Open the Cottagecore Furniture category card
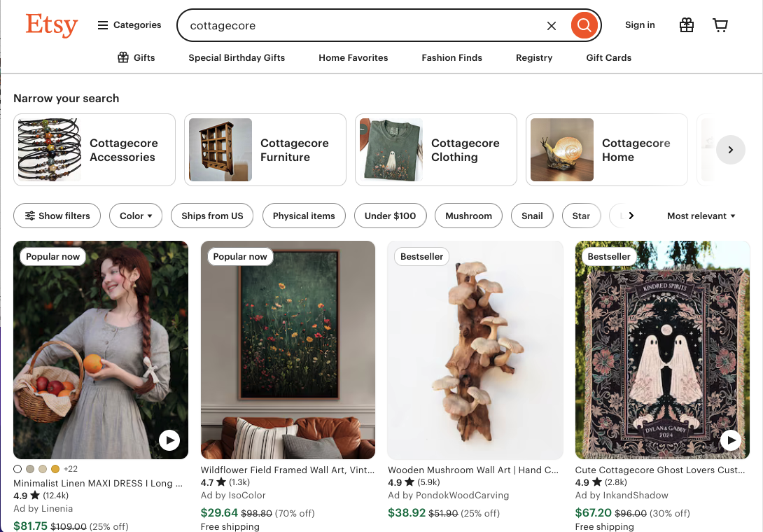The height and width of the screenshot is (532, 763). (x=265, y=150)
